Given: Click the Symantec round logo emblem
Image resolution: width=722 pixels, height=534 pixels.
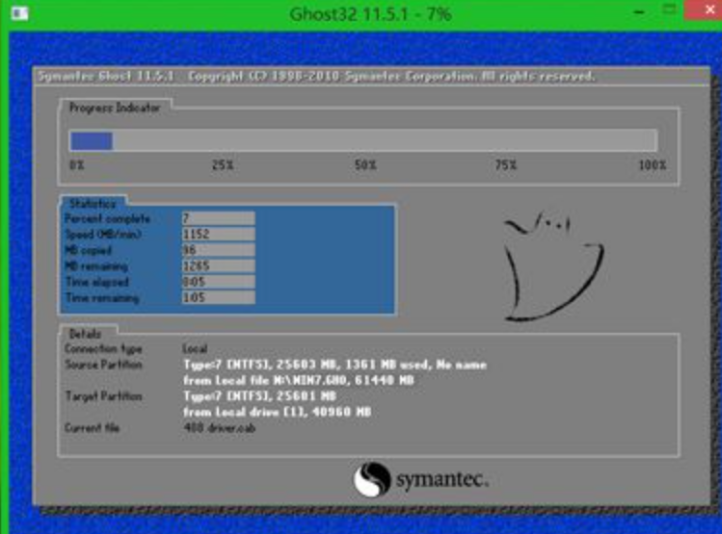Looking at the screenshot, I should [x=372, y=479].
